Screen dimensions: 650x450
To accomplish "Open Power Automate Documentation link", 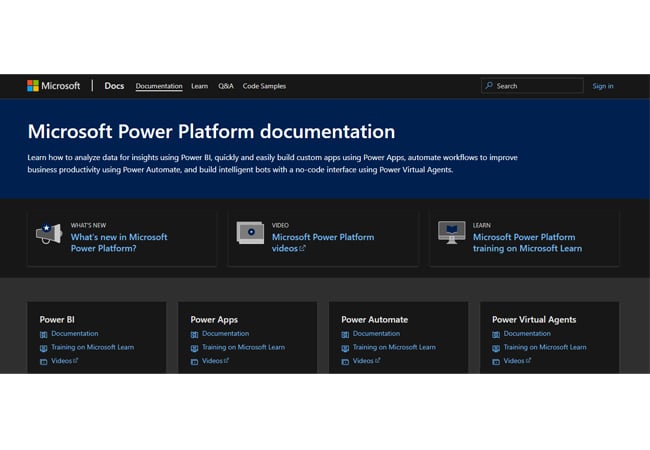I will tap(376, 334).
